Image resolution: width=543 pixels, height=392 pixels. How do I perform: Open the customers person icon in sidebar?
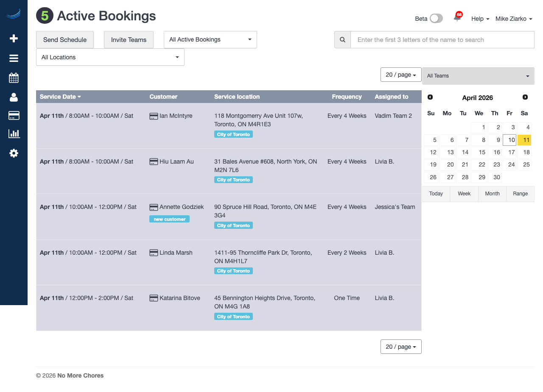coord(14,97)
